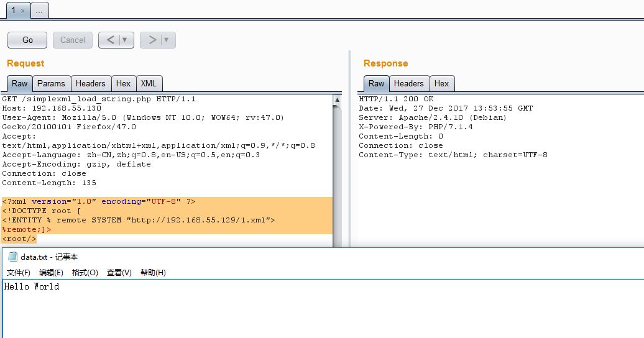
Task: Switch Request view to Params tab
Action: pos(52,83)
